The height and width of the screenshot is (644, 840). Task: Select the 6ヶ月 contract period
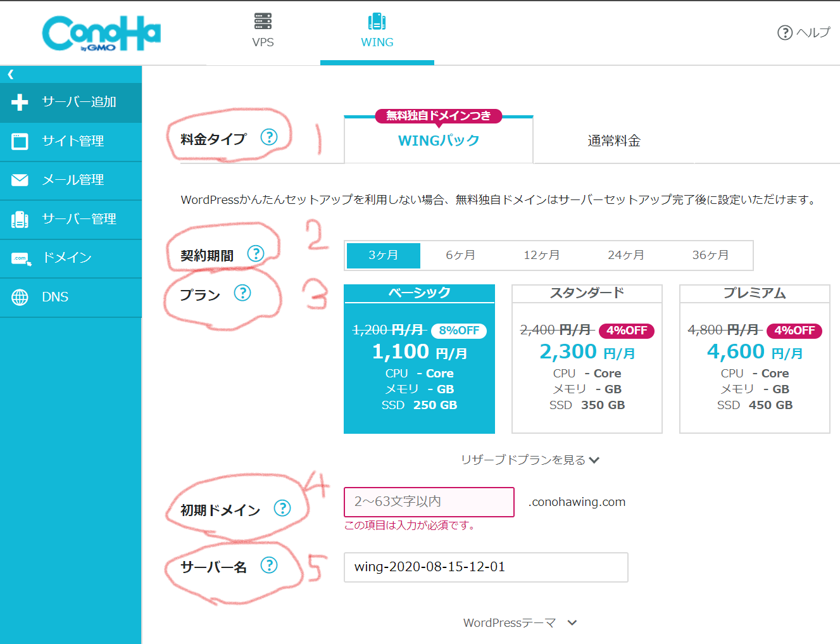460,255
